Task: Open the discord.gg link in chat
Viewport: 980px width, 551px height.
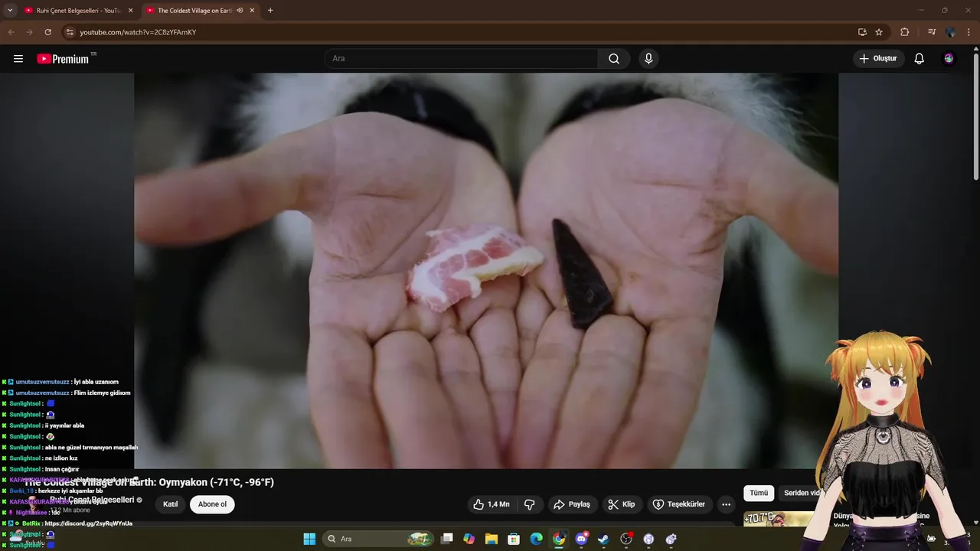Action: click(x=89, y=523)
